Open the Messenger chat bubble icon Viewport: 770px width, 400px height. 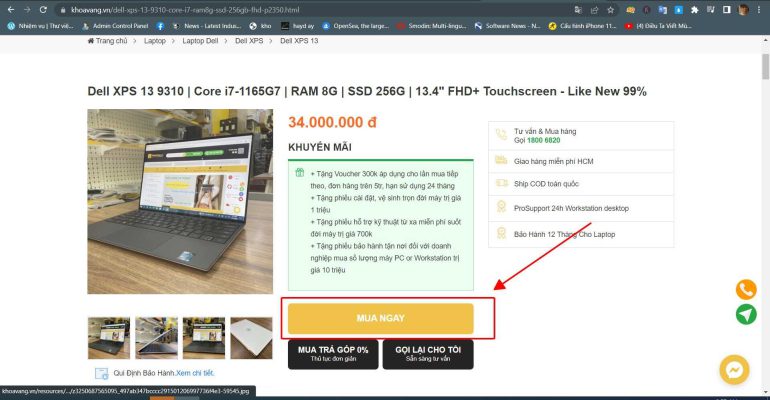click(734, 370)
